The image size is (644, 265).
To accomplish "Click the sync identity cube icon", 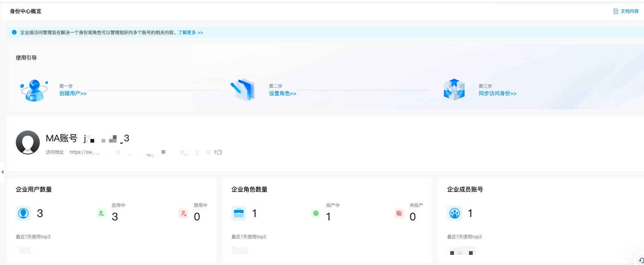I will click(454, 90).
